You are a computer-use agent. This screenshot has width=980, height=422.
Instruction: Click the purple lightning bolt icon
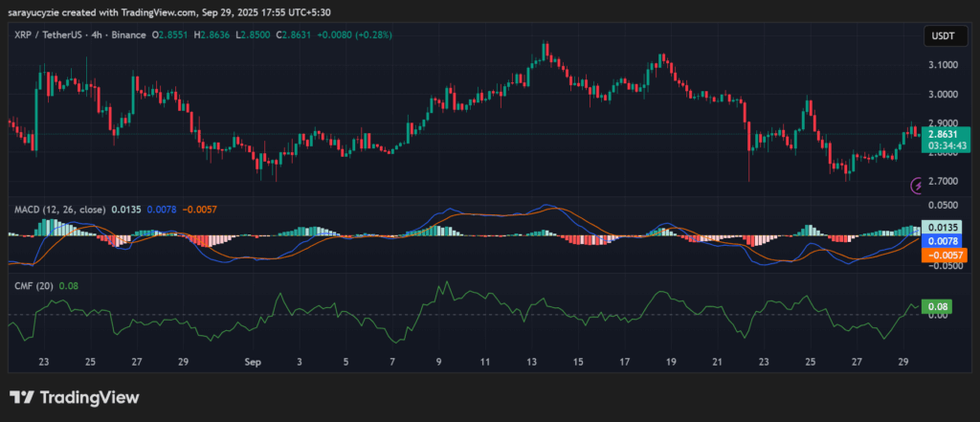(920, 185)
